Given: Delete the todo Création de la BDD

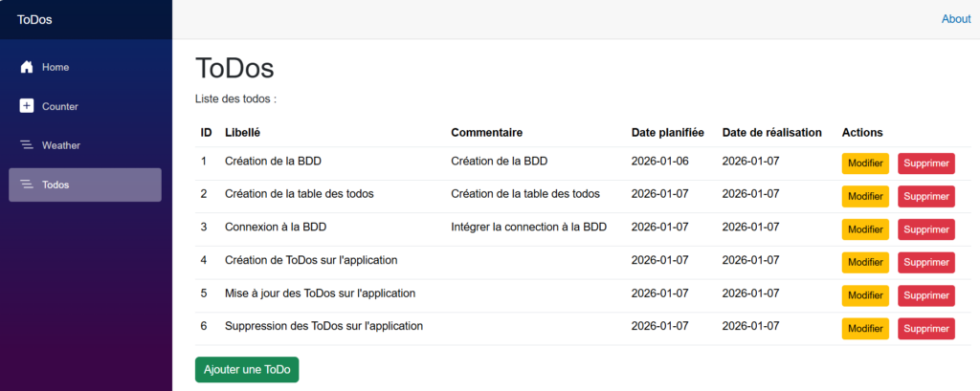Looking at the screenshot, I should [925, 163].
